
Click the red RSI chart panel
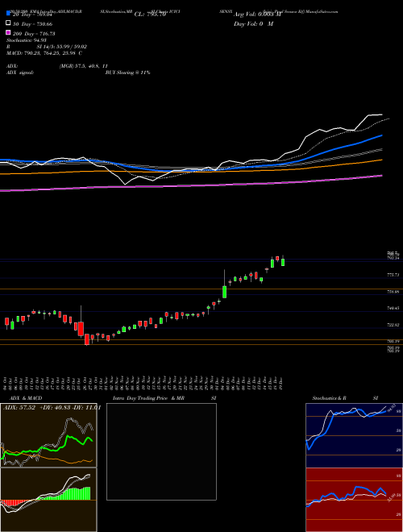point(354,500)
